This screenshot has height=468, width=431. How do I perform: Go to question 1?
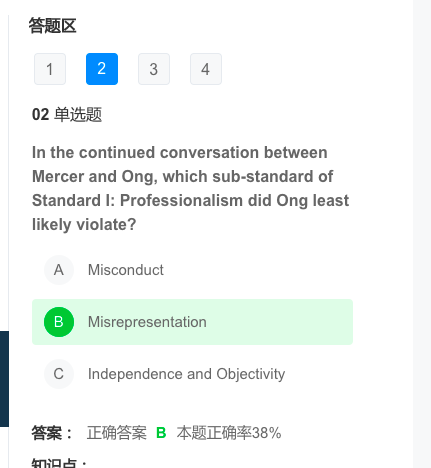[50, 69]
